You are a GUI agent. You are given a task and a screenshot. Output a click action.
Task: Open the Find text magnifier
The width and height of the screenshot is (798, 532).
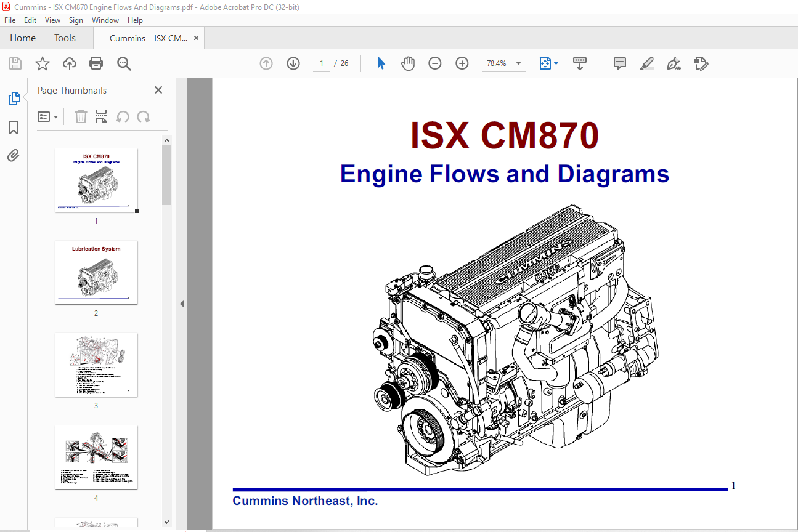pos(124,63)
